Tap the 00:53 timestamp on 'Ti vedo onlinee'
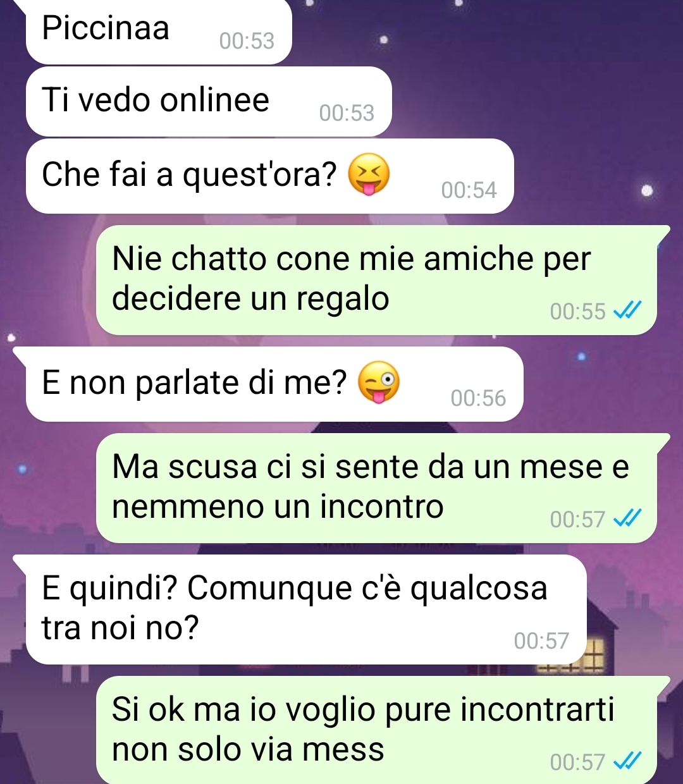The width and height of the screenshot is (683, 784). click(x=347, y=113)
